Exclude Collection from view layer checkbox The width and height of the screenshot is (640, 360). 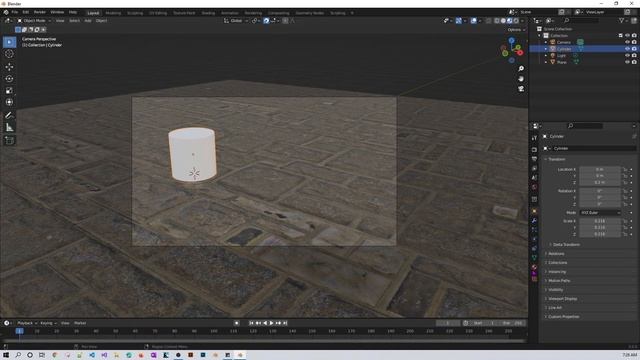pyautogui.click(x=621, y=36)
